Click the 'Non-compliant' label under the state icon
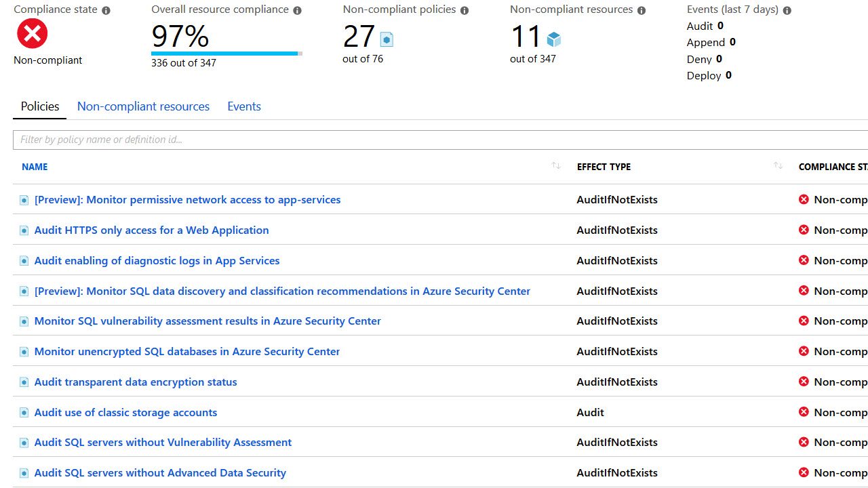The height and width of the screenshot is (488, 868). [x=47, y=60]
